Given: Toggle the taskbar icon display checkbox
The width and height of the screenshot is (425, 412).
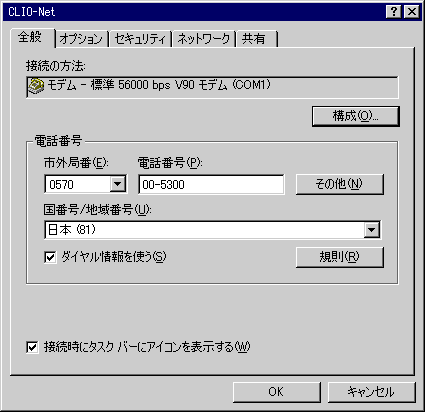Looking at the screenshot, I should (x=32, y=347).
